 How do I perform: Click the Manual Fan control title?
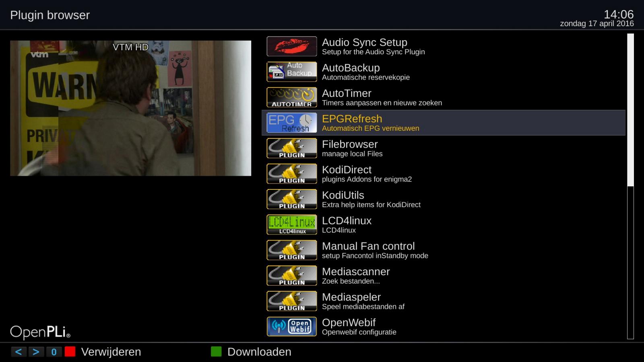(368, 246)
